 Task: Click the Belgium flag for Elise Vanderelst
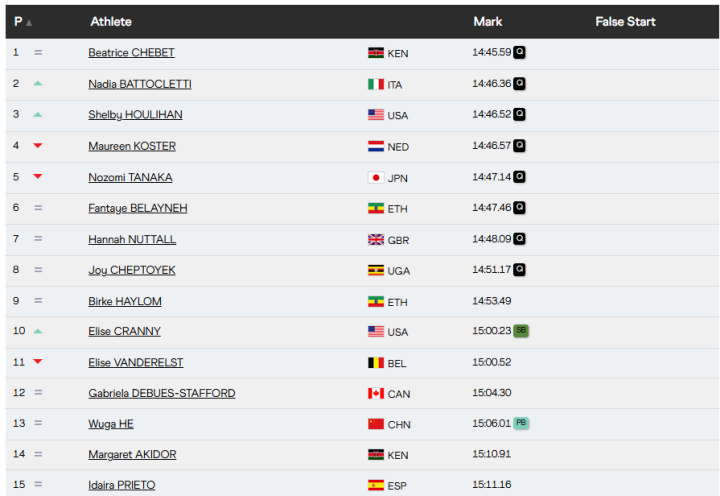[x=376, y=363]
